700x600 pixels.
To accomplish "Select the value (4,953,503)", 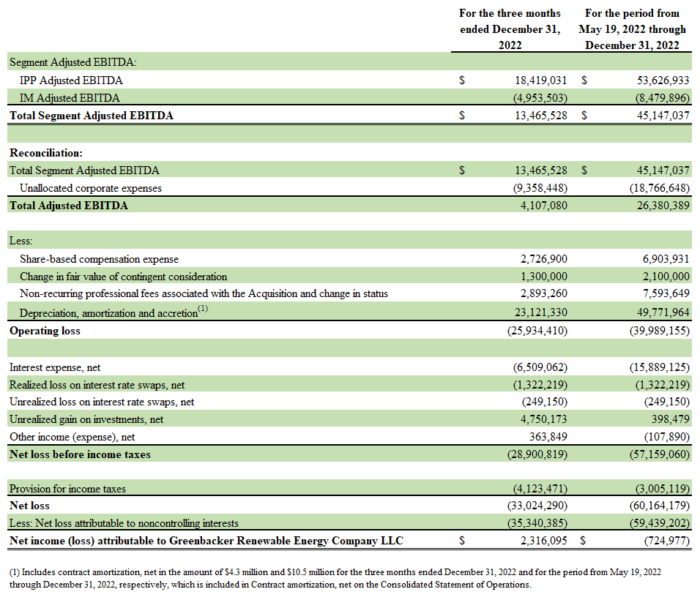I will 540,98.
